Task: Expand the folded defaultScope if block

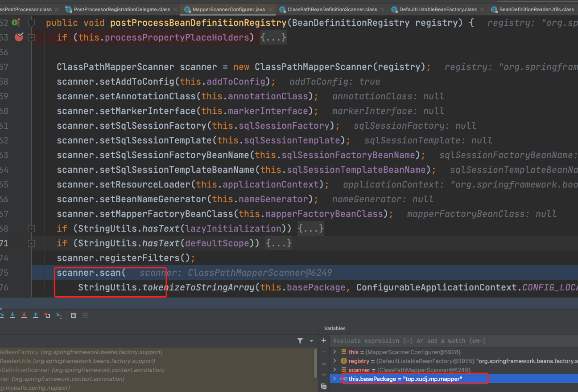Action: [x=31, y=243]
